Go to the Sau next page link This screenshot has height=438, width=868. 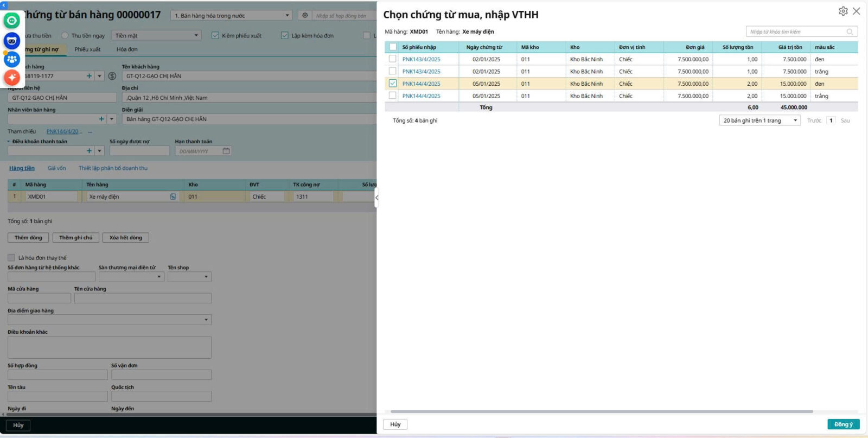[x=845, y=120]
